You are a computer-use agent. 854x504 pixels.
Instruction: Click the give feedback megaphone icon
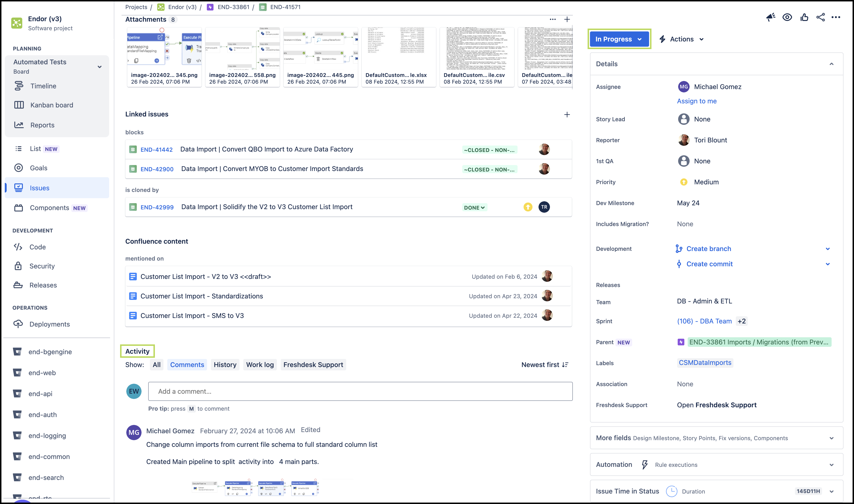[770, 17]
